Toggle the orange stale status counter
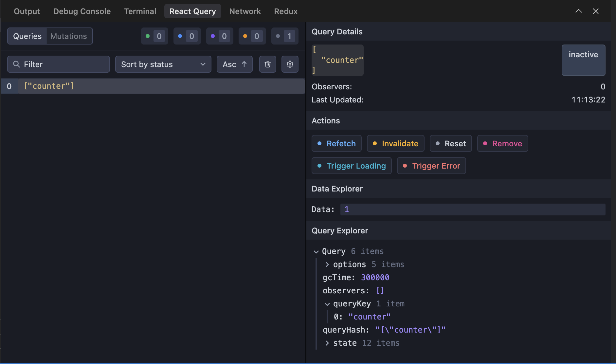616x364 pixels. click(x=252, y=36)
